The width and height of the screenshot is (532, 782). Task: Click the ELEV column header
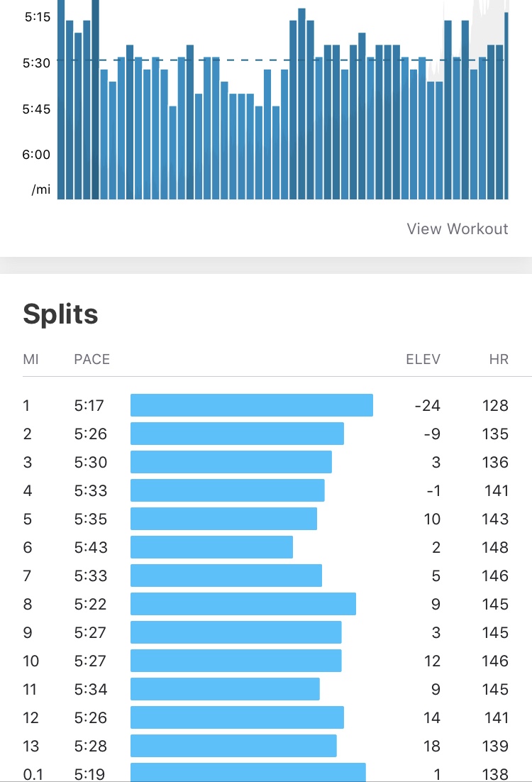(423, 359)
